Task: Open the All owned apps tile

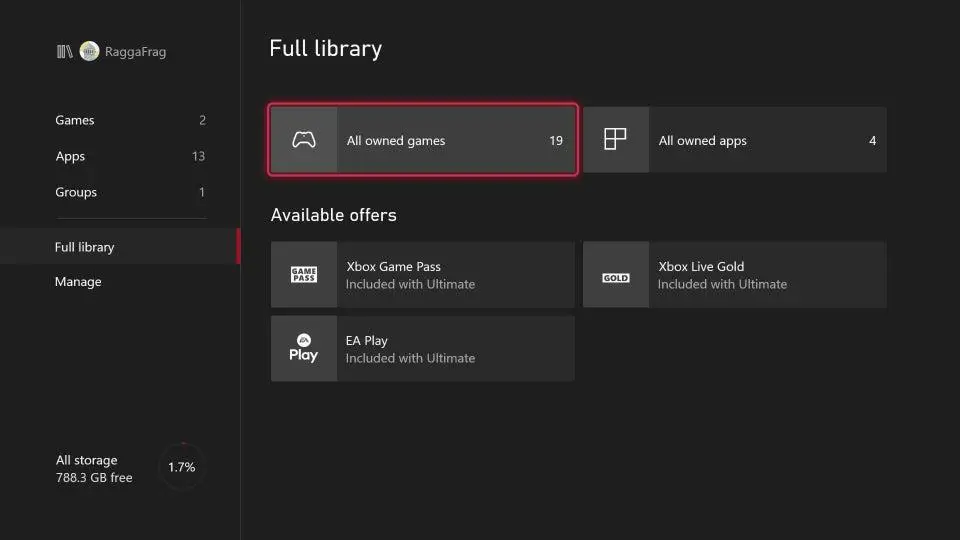Action: [735, 140]
